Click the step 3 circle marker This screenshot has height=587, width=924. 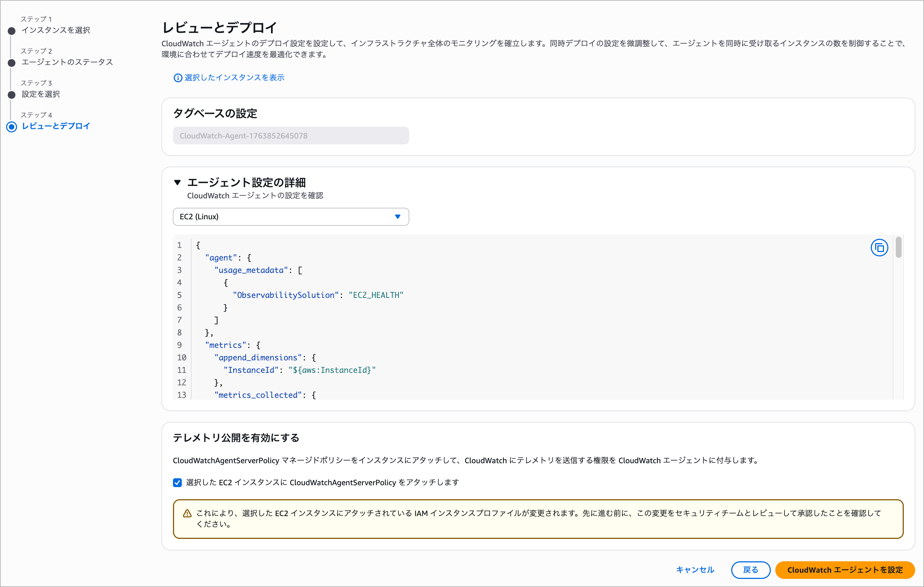pos(11,95)
